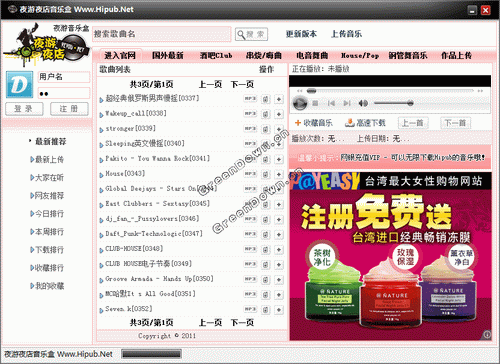
Task: Stop playback with the square stop button
Action: tap(315, 103)
